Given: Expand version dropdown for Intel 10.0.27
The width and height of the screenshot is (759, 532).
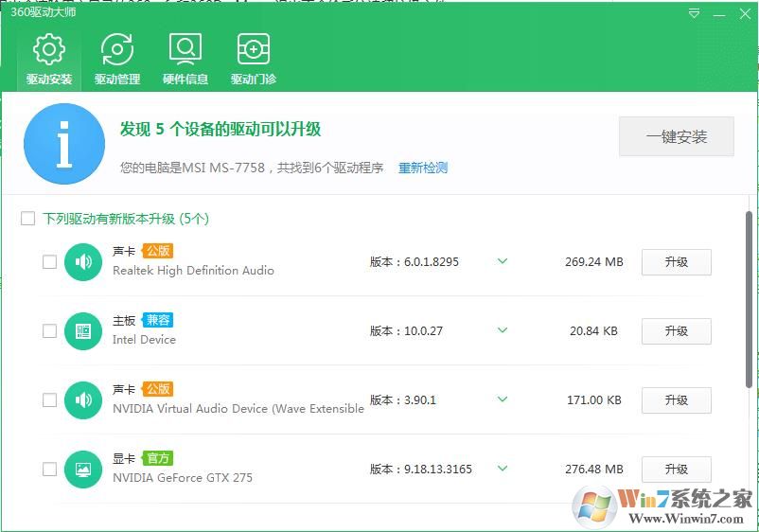Looking at the screenshot, I should point(503,330).
